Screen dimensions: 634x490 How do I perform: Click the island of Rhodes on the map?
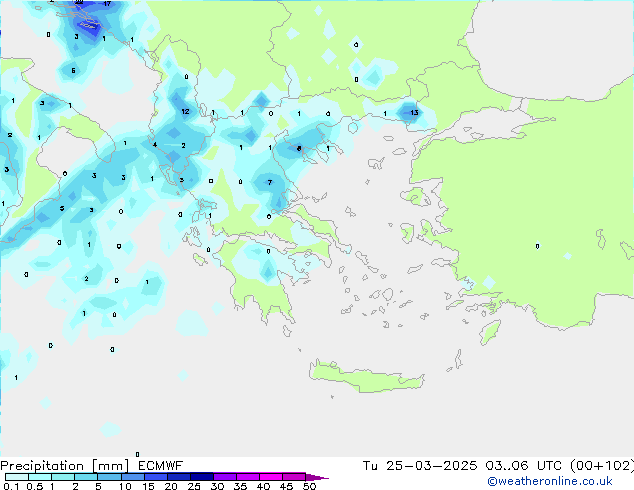point(490,332)
